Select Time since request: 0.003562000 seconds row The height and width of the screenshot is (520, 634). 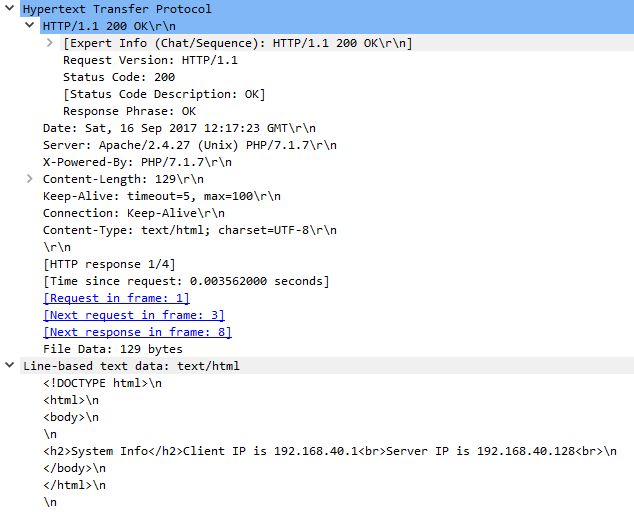186,281
